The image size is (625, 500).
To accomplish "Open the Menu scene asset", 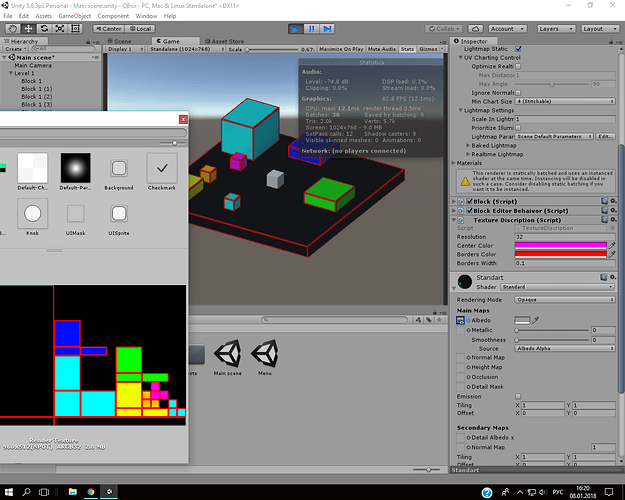I will pos(265,353).
